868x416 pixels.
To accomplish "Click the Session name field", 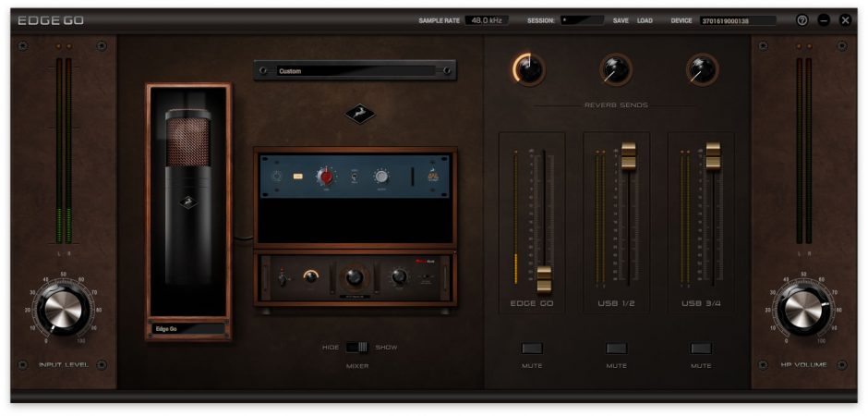I will [x=582, y=20].
